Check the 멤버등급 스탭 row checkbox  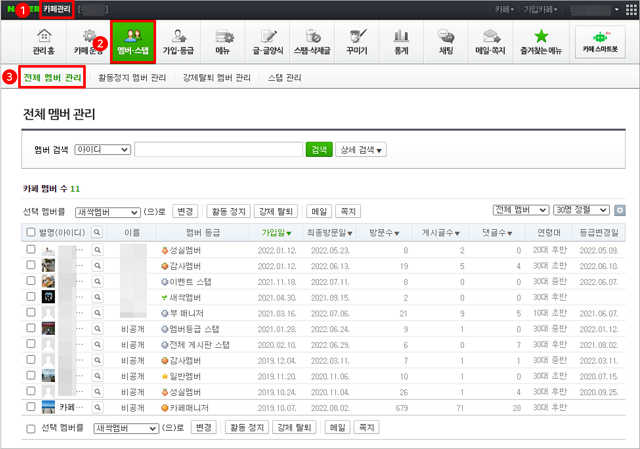point(31,328)
